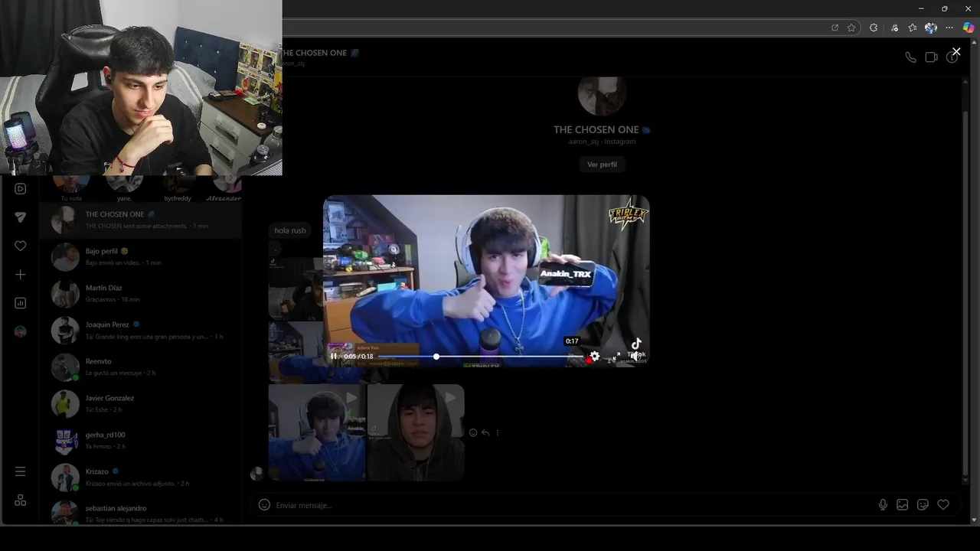Image resolution: width=980 pixels, height=551 pixels.
Task: Open the sticker/GIF picker icon
Action: click(x=923, y=505)
